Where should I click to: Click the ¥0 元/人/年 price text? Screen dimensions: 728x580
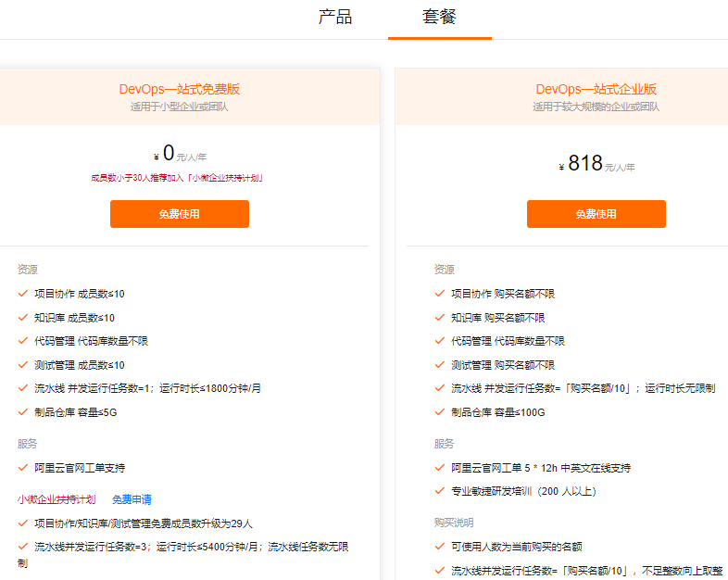(180, 154)
